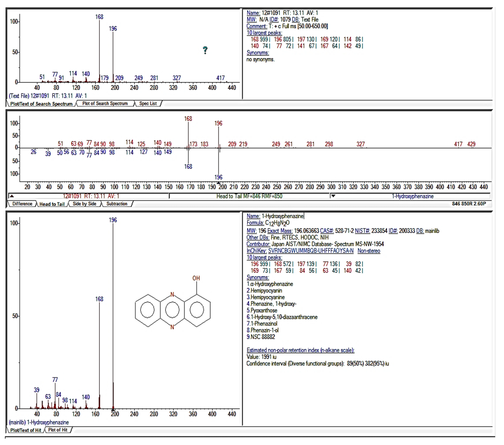Click the 196 marker triangle on comparison axis
Screen dimensions: 504x445
(x=218, y=183)
